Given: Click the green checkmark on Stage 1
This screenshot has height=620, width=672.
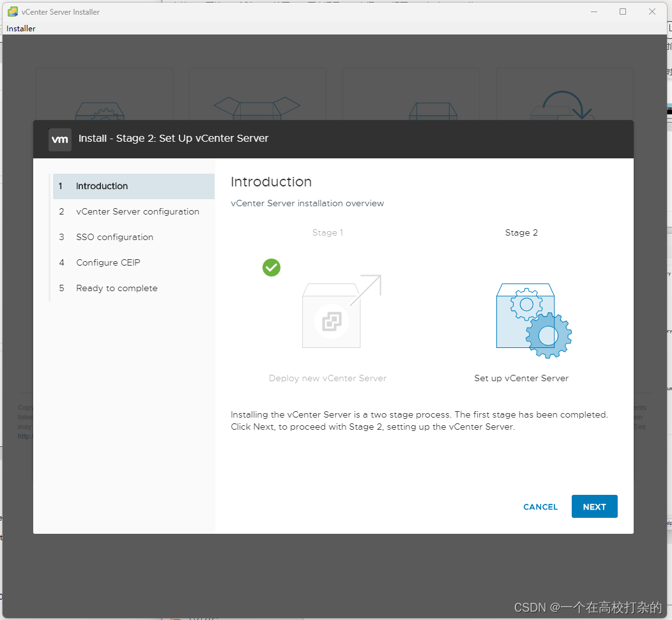Looking at the screenshot, I should [271, 268].
